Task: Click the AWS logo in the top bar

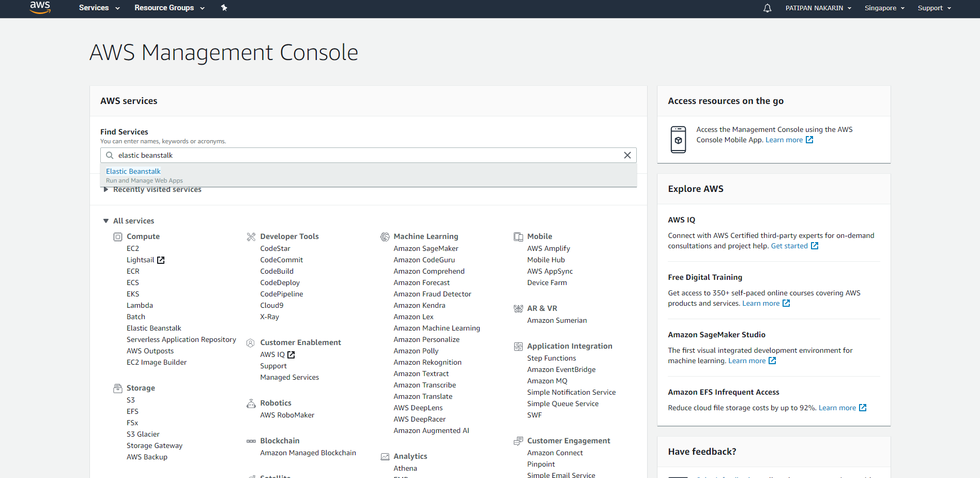Action: point(40,8)
